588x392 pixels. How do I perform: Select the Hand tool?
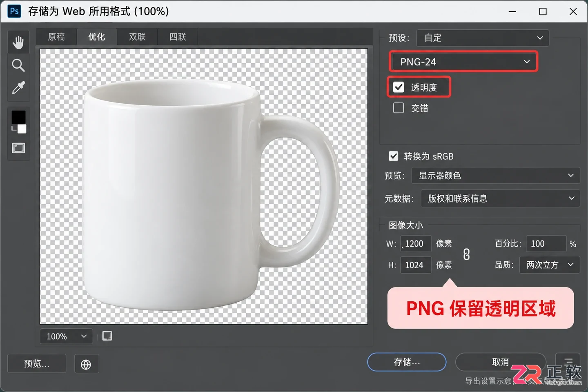pos(18,42)
